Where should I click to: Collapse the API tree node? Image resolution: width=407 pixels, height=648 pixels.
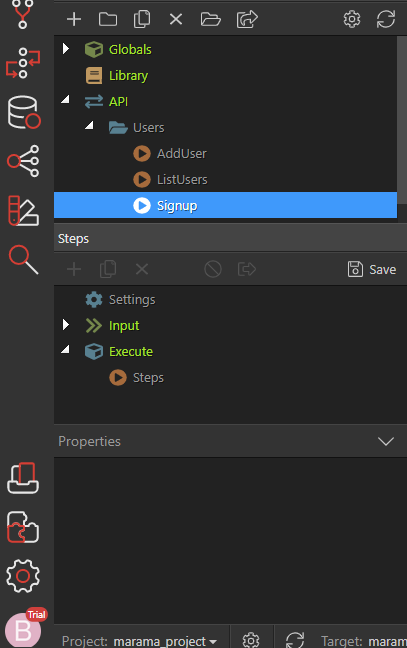(65, 99)
